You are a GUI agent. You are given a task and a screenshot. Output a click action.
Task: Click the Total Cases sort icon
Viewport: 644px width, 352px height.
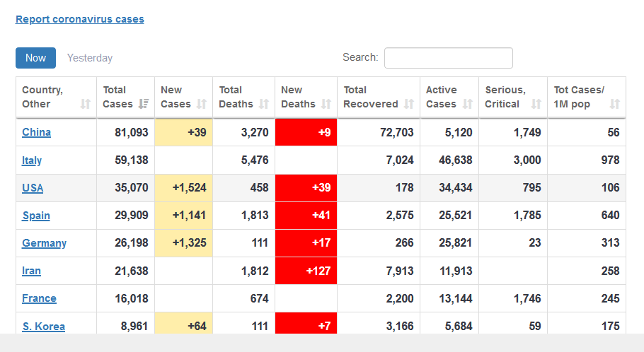coord(144,104)
